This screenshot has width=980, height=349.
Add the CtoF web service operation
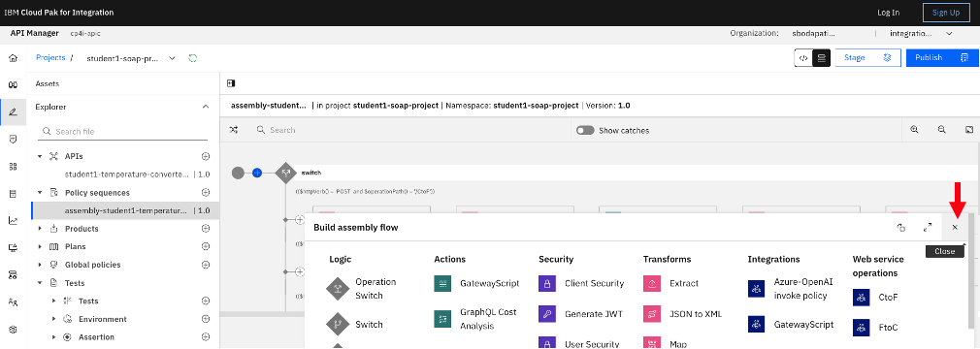875,298
